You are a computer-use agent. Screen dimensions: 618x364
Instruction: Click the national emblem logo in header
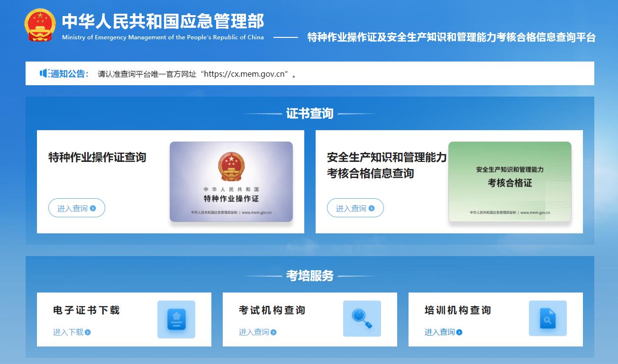[x=40, y=26]
